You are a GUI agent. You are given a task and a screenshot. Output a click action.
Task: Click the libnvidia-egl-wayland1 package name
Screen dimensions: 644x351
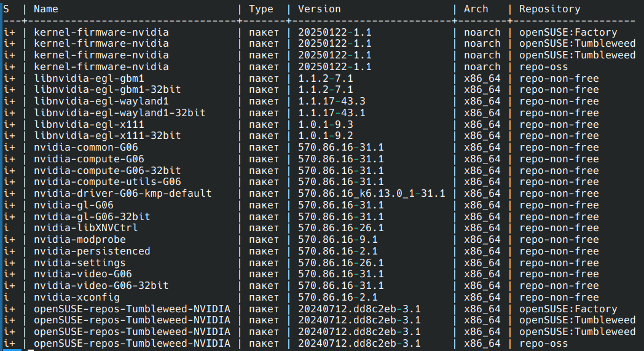coord(101,101)
